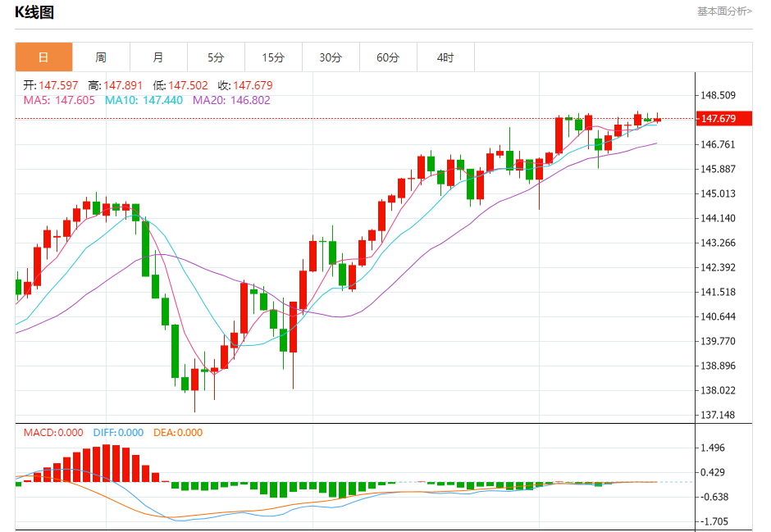Click the 148.509 price axis label
This screenshot has height=532, width=771.
click(718, 95)
